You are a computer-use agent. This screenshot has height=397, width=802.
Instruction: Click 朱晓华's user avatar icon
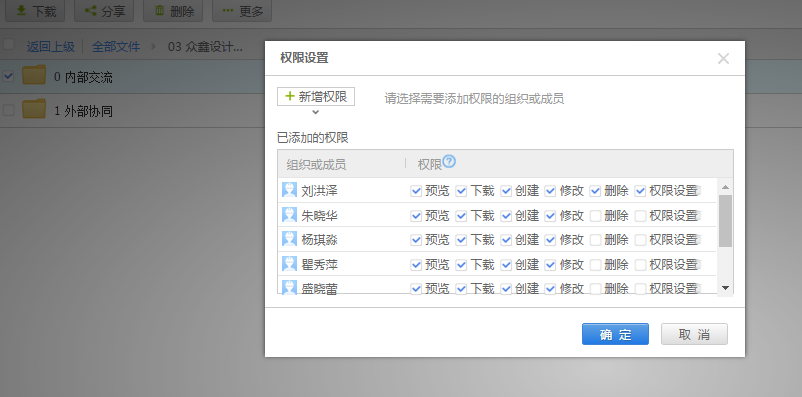(x=289, y=215)
